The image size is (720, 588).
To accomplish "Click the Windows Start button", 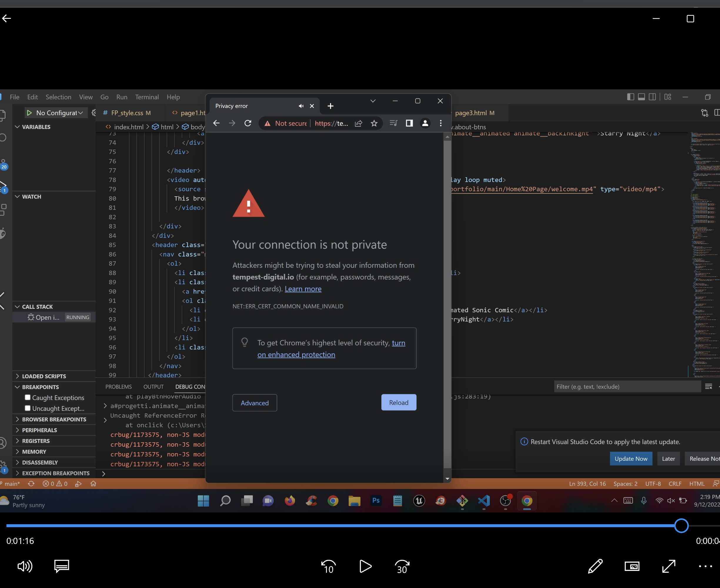I will [203, 501].
